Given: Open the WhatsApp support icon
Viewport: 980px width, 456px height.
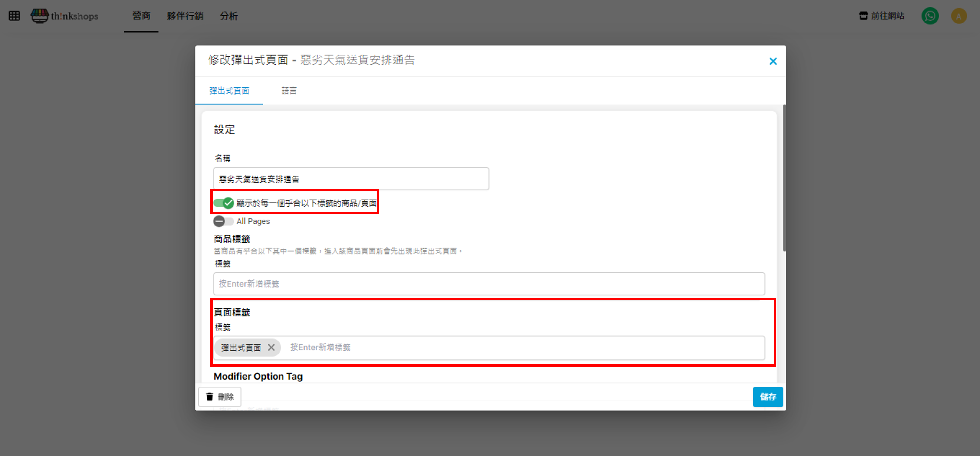Looking at the screenshot, I should [930, 16].
